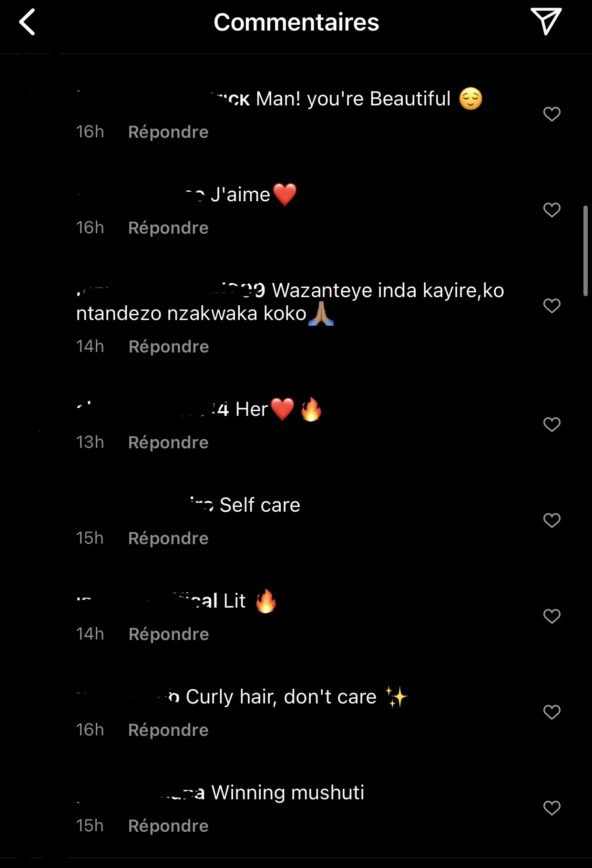Tap Répondre under the "Lit" comment
Viewport: 592px width, 868px height.
click(x=169, y=634)
